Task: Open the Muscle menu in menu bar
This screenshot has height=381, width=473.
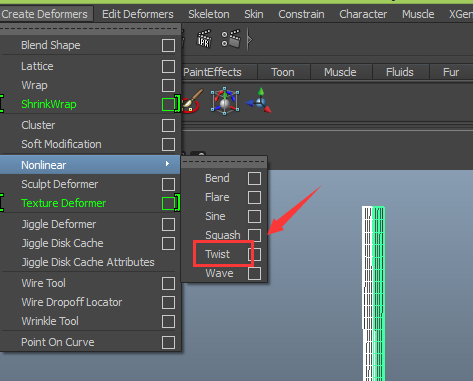Action: point(418,14)
